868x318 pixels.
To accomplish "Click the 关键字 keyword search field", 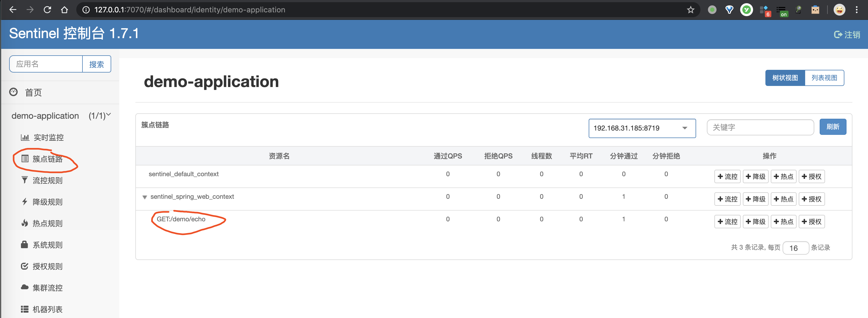I will coord(760,127).
